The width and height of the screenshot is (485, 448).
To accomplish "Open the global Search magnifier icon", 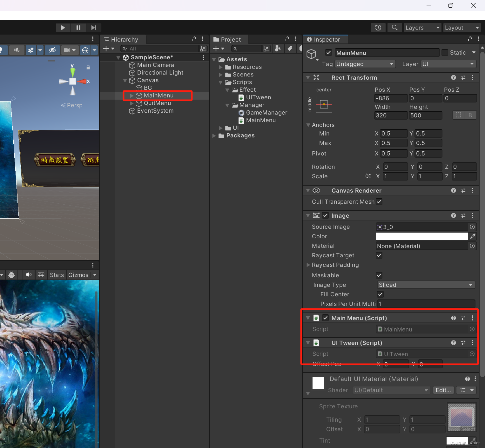I will (x=394, y=28).
